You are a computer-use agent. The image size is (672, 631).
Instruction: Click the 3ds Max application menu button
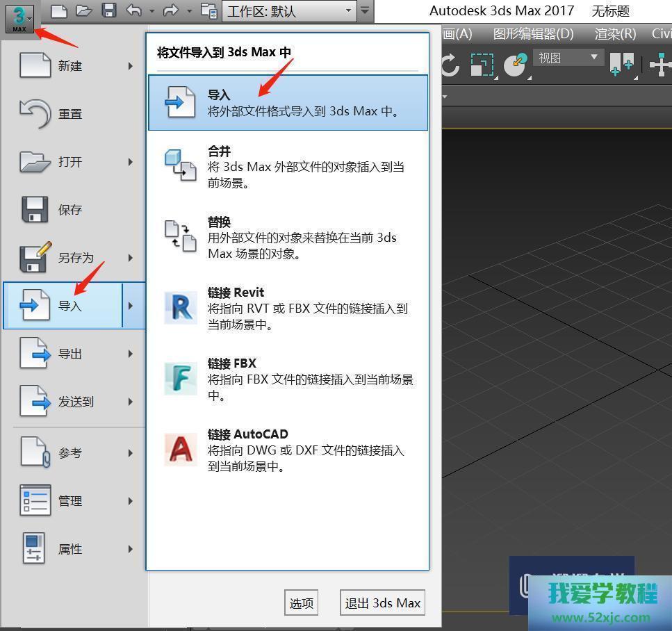click(x=19, y=17)
